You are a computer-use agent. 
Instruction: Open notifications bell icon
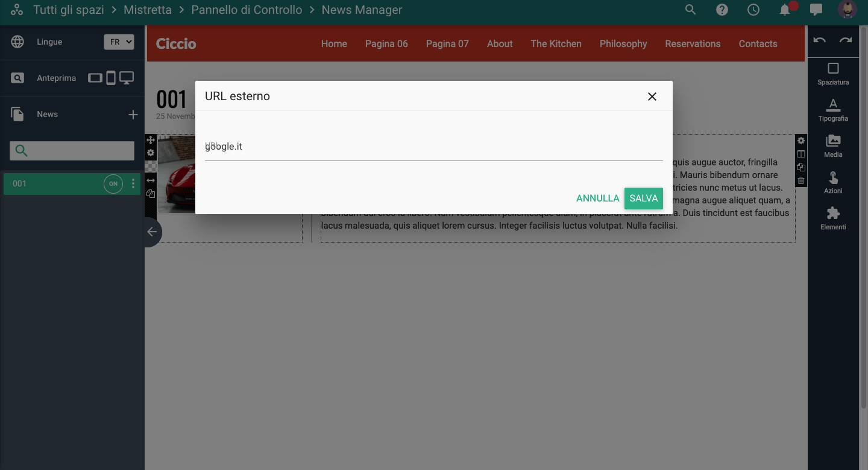785,10
